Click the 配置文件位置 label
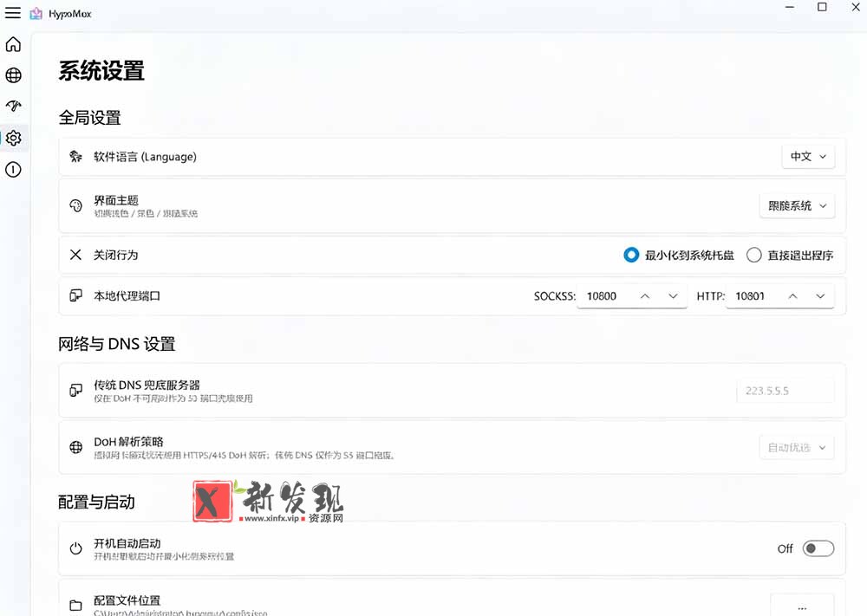 127,600
